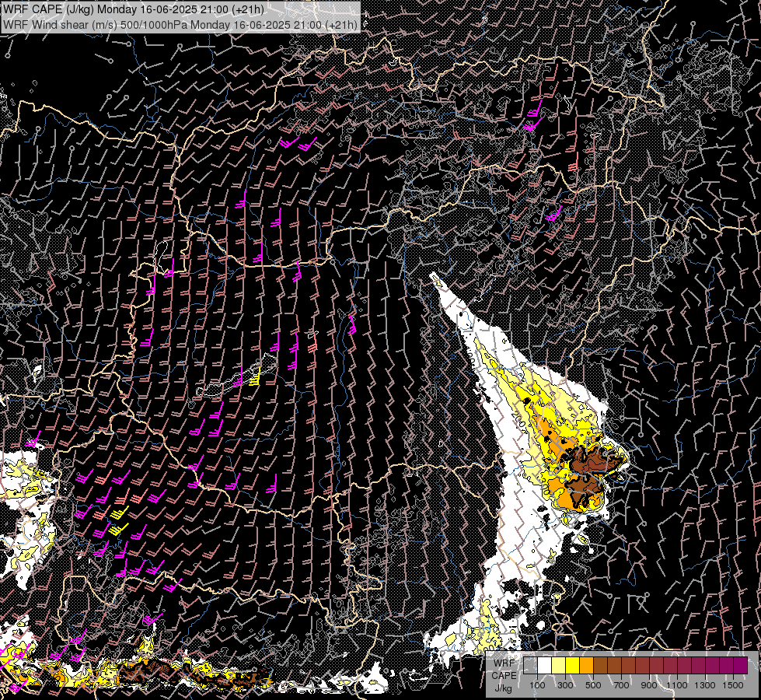Screen dimensions: 761x700
Task: Click the legend value 500
Action: pos(593,685)
